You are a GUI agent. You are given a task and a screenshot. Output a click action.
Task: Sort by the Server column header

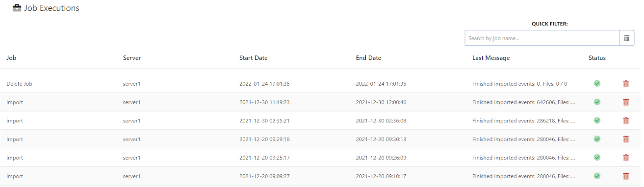click(132, 58)
